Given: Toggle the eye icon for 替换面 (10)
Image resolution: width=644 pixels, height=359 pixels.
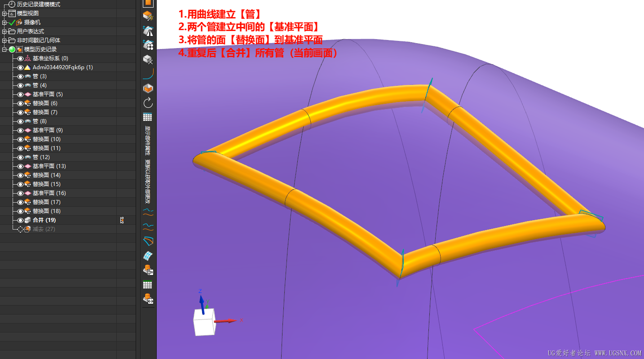Looking at the screenshot, I should click(20, 139).
